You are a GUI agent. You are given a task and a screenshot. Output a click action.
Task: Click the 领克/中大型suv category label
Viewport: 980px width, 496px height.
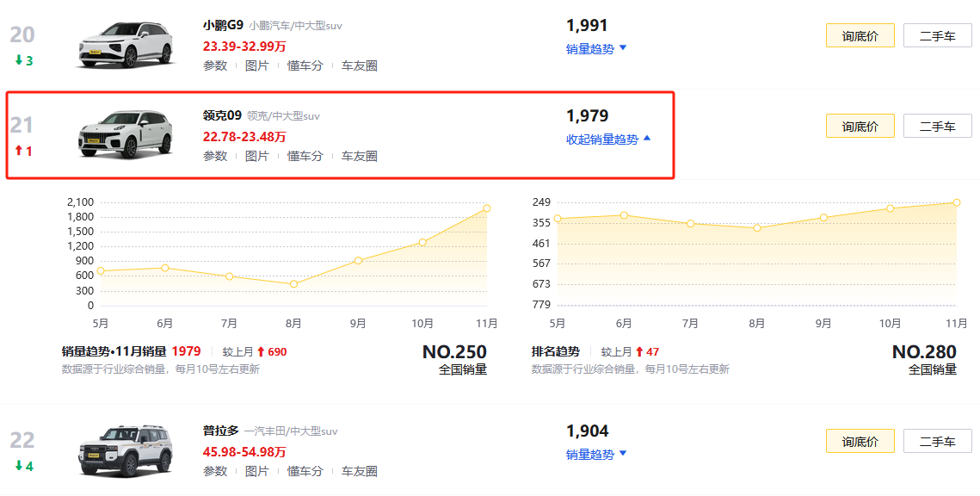283,116
